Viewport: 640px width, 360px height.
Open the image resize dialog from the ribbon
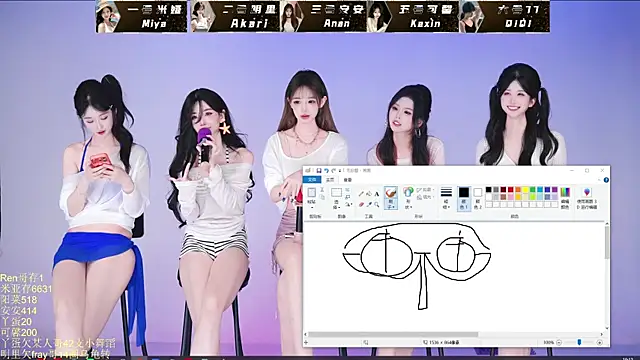(x=347, y=197)
